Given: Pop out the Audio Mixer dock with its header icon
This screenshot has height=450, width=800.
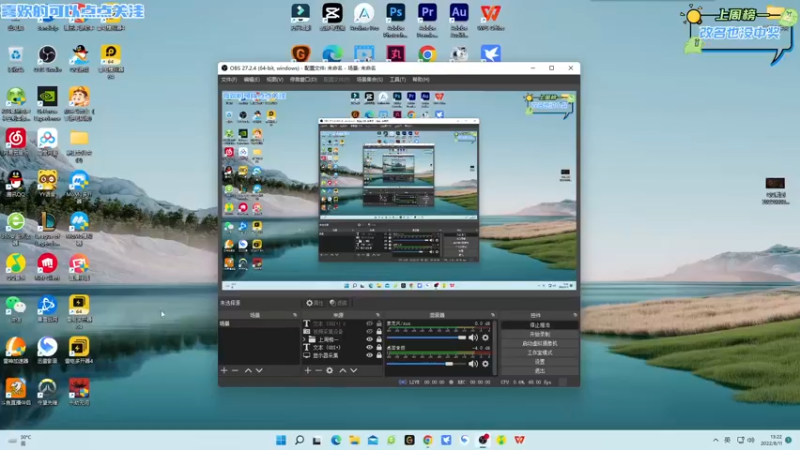Looking at the screenshot, I should coord(493,315).
